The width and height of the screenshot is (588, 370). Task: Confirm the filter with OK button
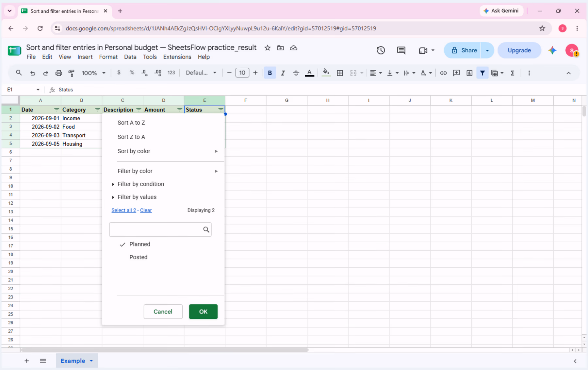[203, 311]
